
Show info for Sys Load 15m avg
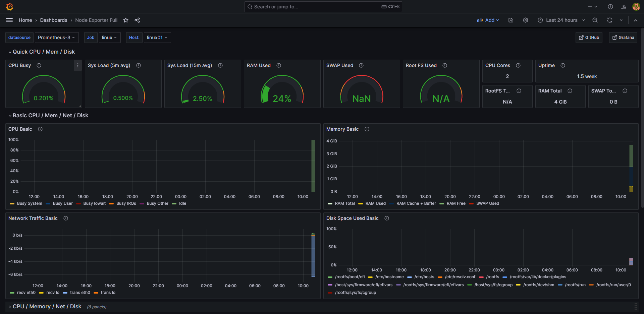(220, 65)
